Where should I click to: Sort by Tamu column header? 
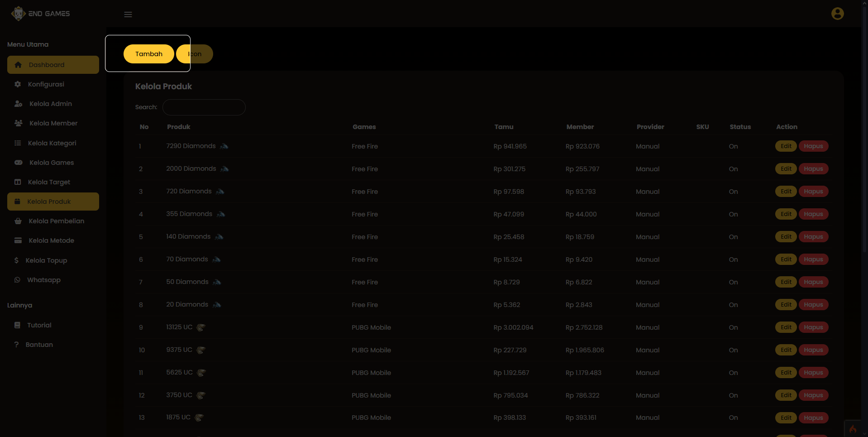(504, 127)
